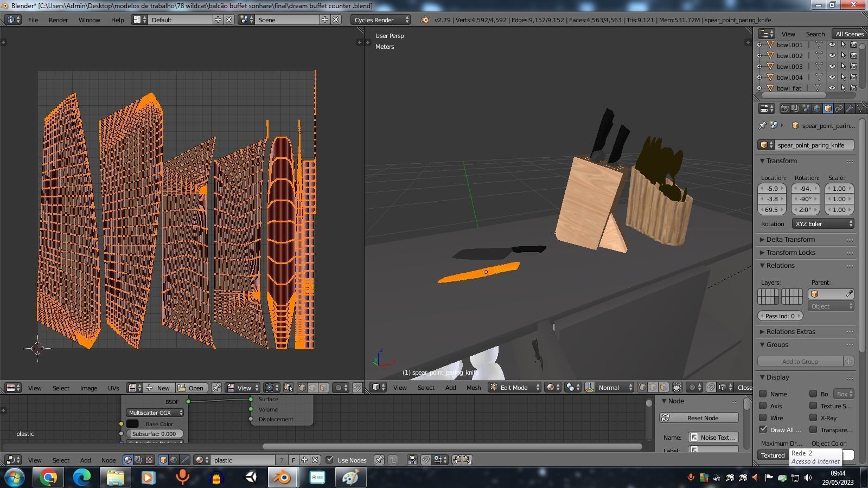868x488 pixels.
Task: Click the Blender icon in Windows taskbar
Action: 282,477
